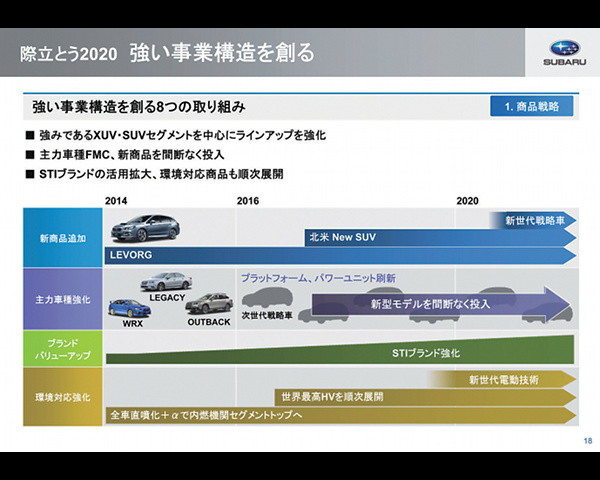
Task: Select the 主力車種強化 row label
Action: [x=62, y=299]
